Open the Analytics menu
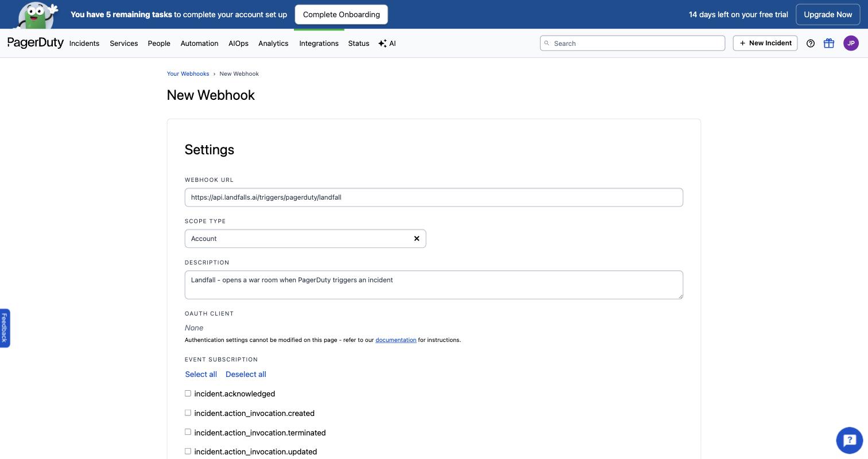This screenshot has height=459, width=868. tap(273, 44)
